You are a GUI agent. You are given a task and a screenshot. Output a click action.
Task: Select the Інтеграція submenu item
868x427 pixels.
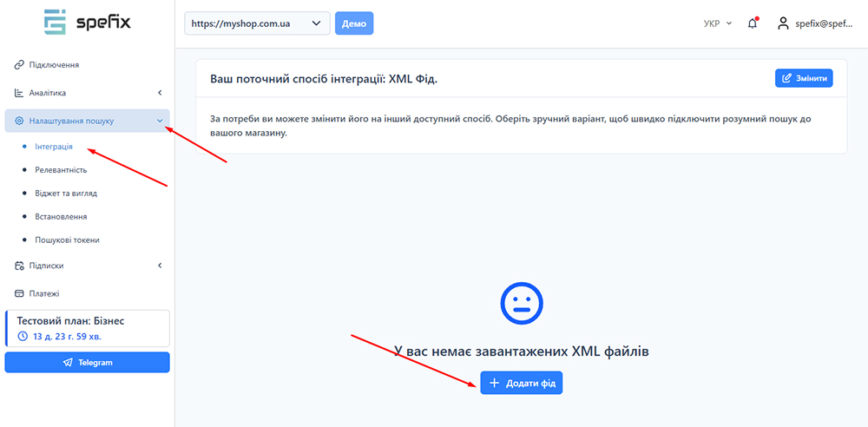click(54, 147)
